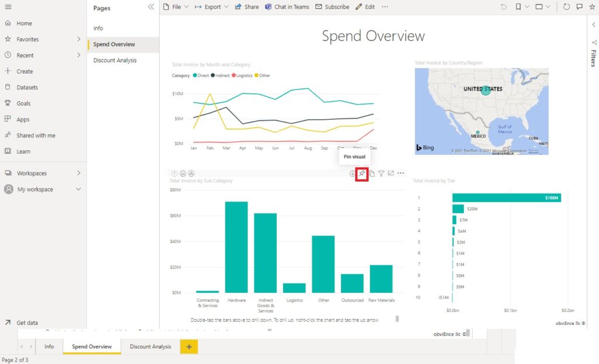Click the Pin visual icon
The height and width of the screenshot is (364, 599).
click(362, 174)
